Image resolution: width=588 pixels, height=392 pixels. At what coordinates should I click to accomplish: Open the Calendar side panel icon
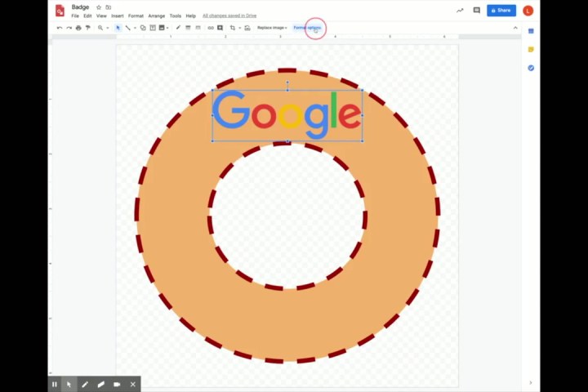click(531, 31)
